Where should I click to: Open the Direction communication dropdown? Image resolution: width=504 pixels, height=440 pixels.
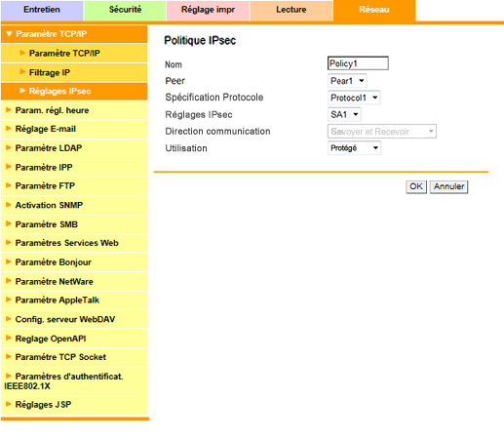point(382,132)
